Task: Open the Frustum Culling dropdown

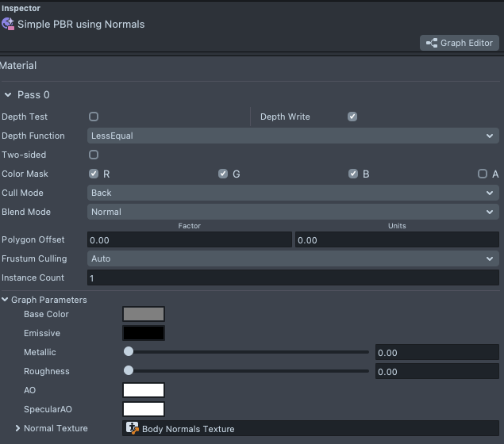Action: 293,258
